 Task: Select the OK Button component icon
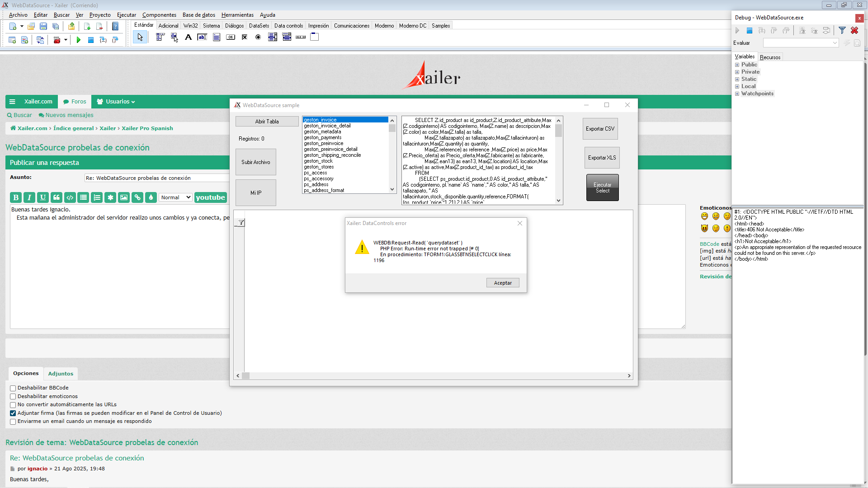coord(231,37)
